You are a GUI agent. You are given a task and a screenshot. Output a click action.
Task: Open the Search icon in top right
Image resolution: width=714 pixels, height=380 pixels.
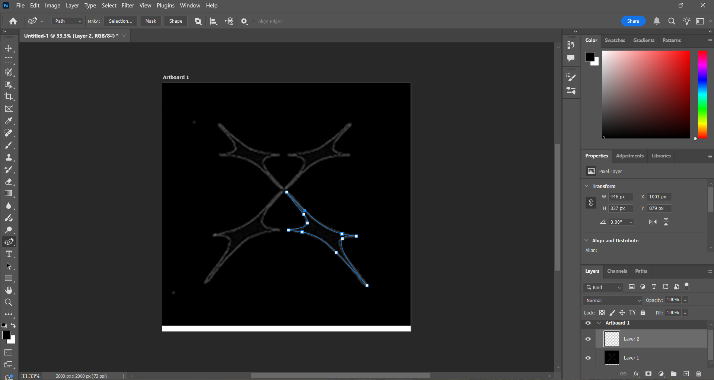pos(671,21)
